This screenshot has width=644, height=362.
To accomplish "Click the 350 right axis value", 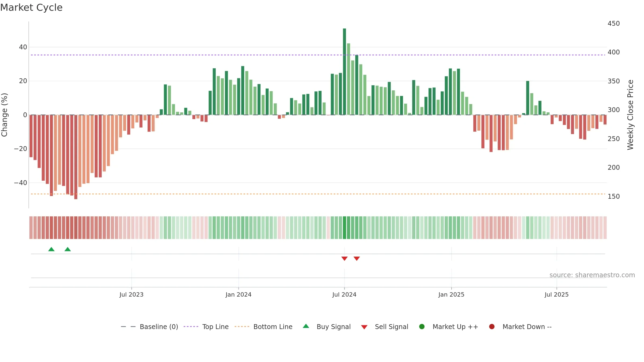I will [614, 81].
